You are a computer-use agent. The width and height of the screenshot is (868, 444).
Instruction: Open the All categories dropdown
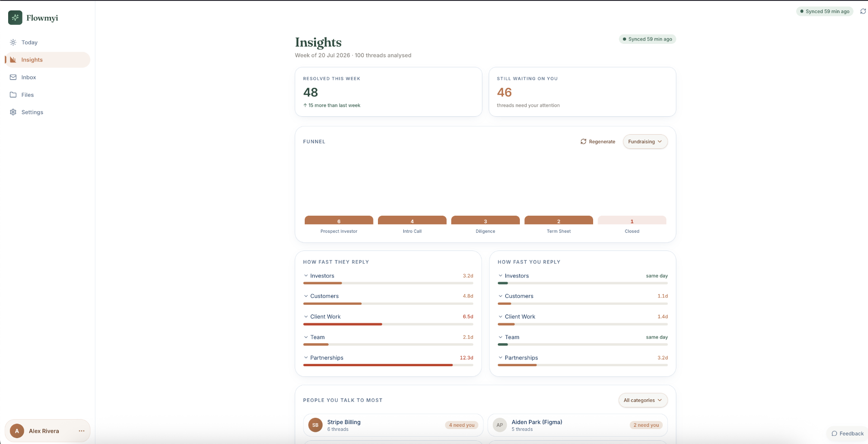click(x=643, y=400)
